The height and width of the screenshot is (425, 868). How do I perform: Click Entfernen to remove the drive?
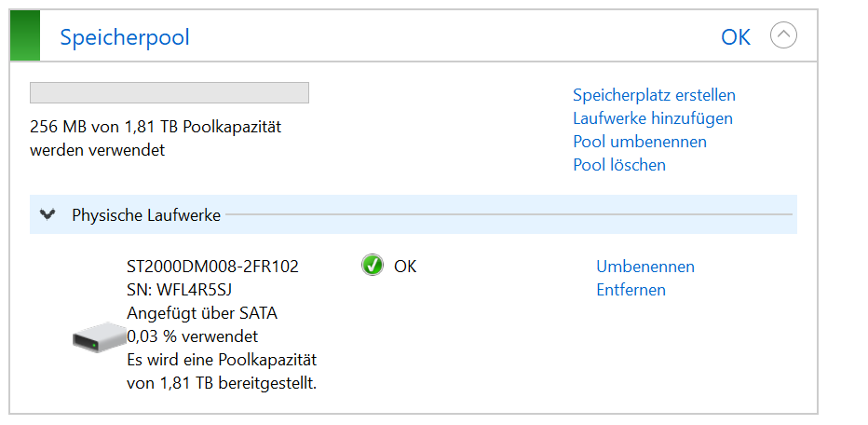pos(631,290)
